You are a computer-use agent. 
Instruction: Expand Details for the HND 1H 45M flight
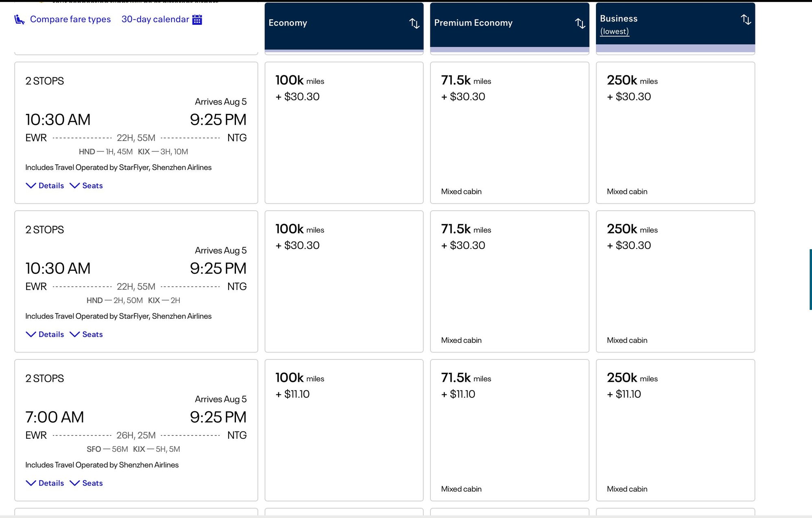45,185
